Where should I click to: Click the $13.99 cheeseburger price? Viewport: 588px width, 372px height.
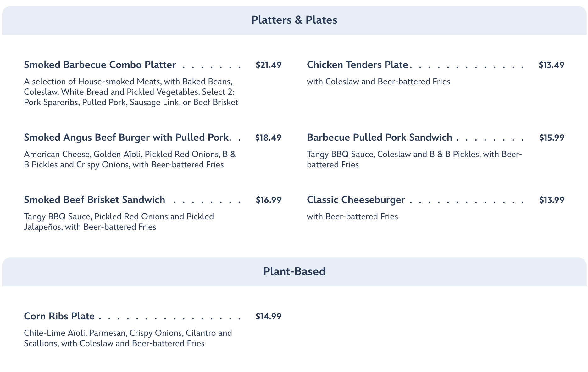[552, 200]
